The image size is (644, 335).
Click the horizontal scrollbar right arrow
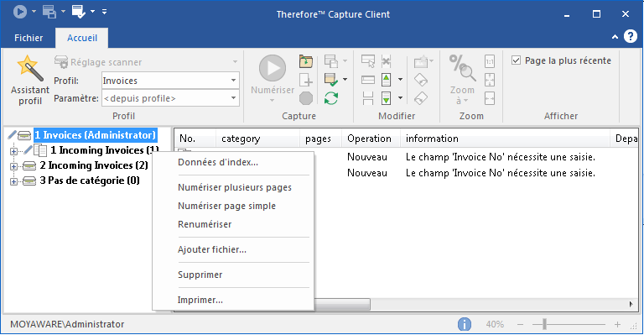[x=631, y=305]
